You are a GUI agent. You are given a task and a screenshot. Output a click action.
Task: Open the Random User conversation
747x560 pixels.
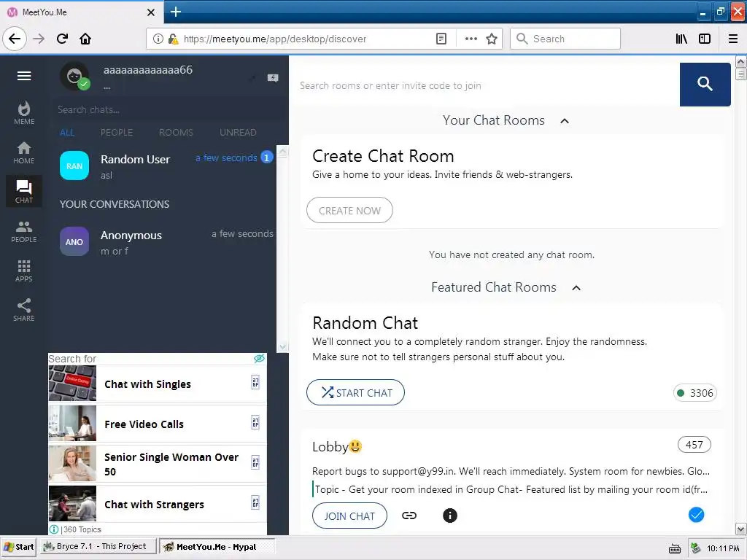[x=162, y=166]
